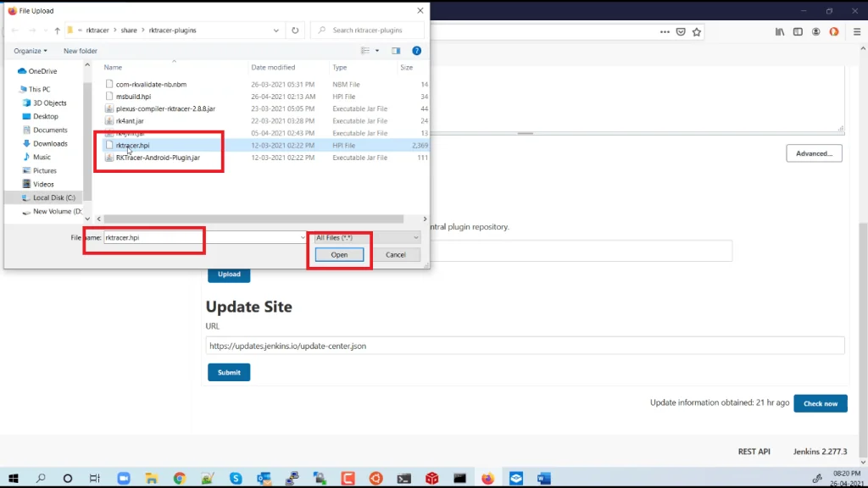Open the dialog Help question-mark icon
Image resolution: width=868 pixels, height=488 pixels.
click(x=417, y=51)
